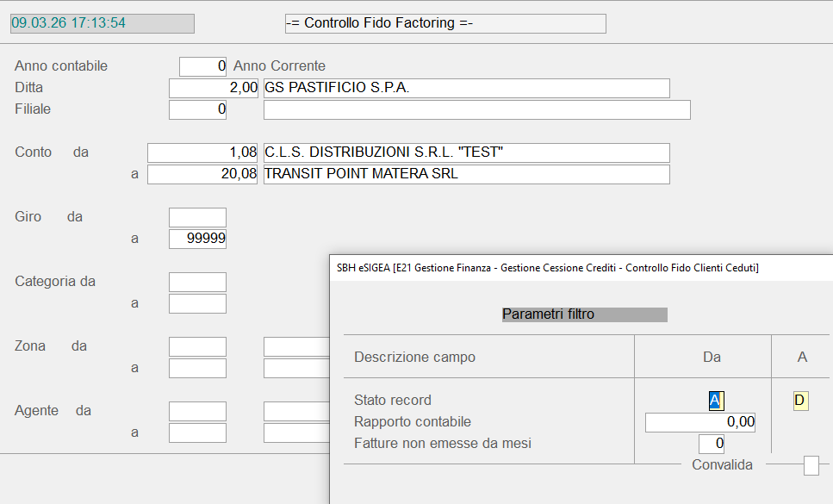Click the TRANSIT POINT MATERA SRL field
This screenshot has height=504, width=833.
[x=466, y=174]
